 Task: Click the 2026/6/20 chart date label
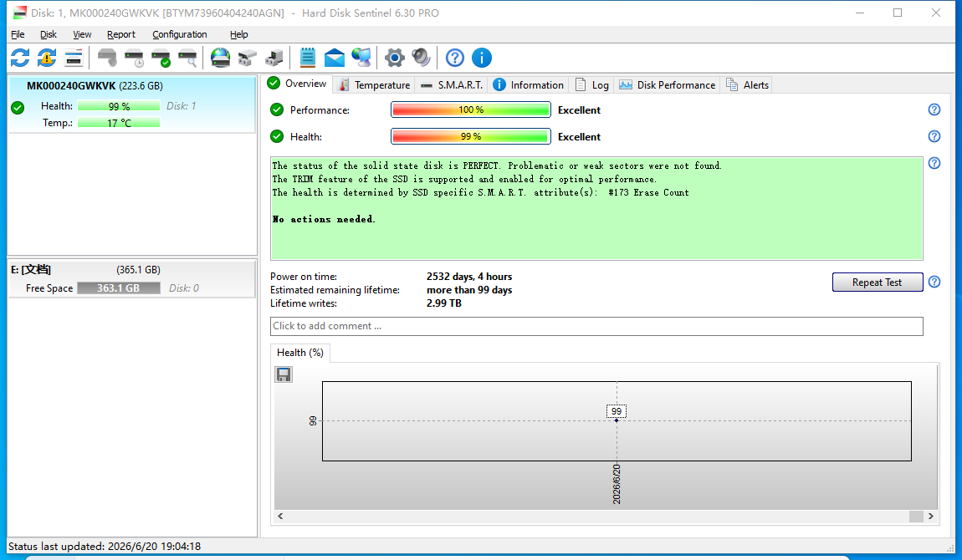[x=617, y=484]
